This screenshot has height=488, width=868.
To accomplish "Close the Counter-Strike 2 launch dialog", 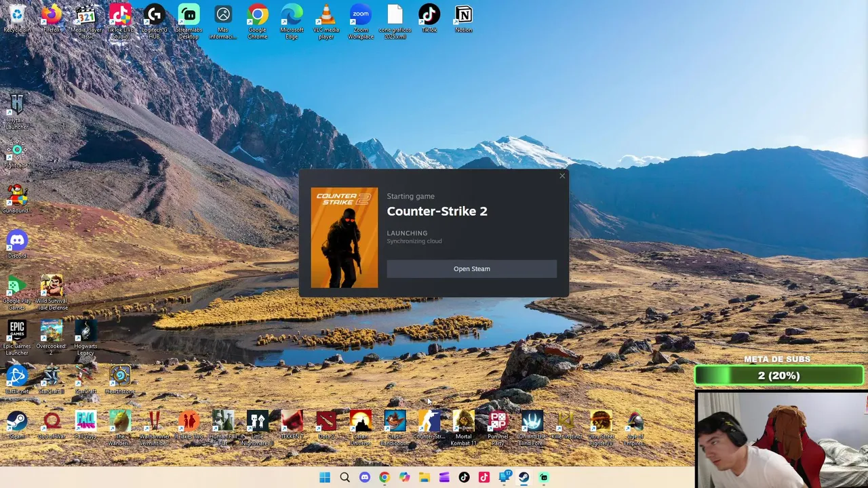I will [562, 176].
